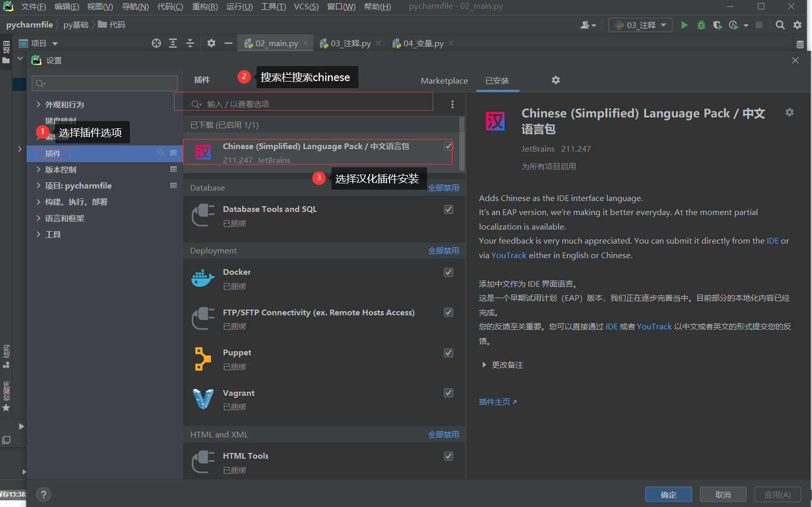Screen dimensions: 812x507
Task: Open the user account icon in toolbar
Action: pyautogui.click(x=588, y=25)
